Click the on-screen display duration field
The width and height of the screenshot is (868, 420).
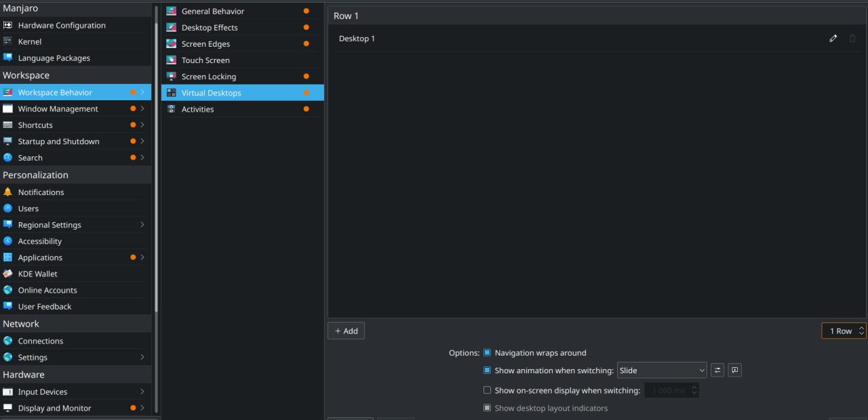click(x=671, y=390)
